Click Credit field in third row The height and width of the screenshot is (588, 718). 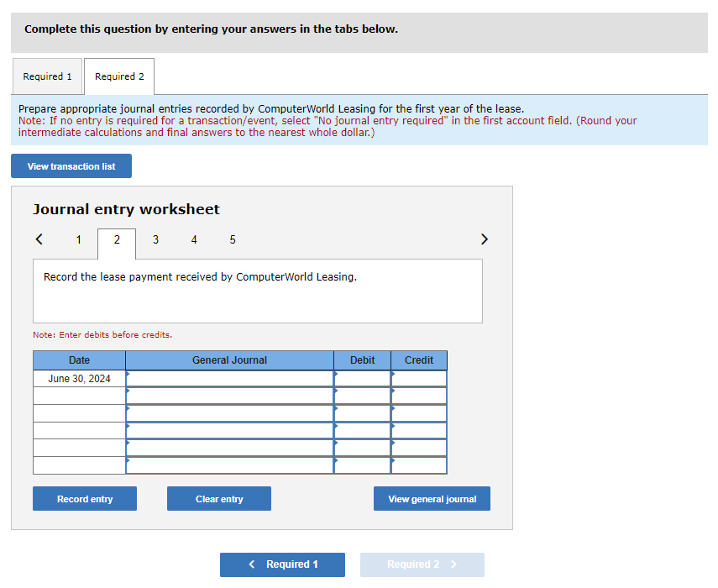(419, 413)
